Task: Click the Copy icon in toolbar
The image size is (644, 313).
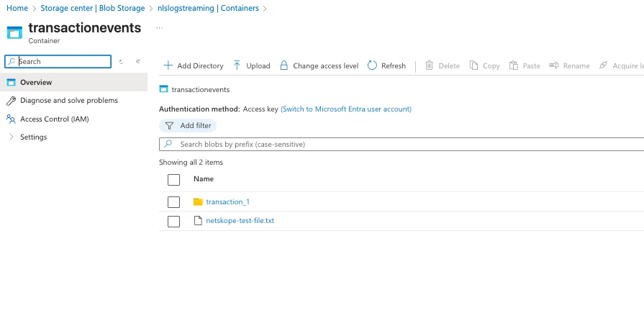Action: pos(474,65)
